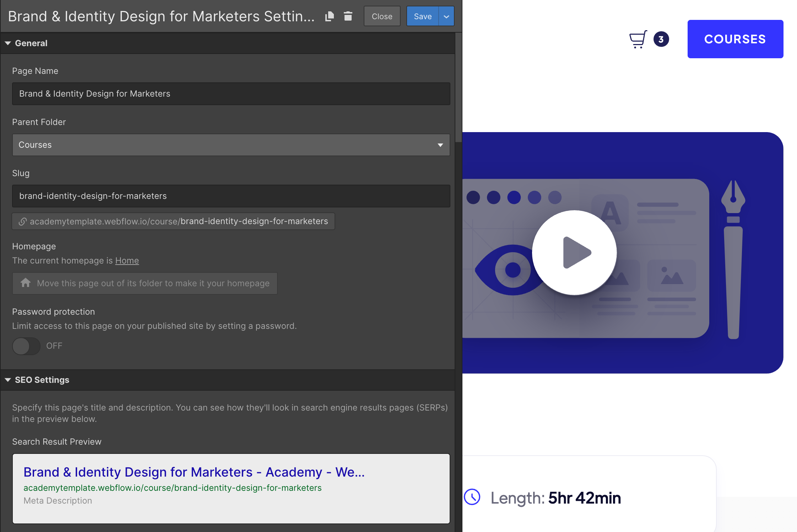Edit the Slug input field

click(x=231, y=196)
